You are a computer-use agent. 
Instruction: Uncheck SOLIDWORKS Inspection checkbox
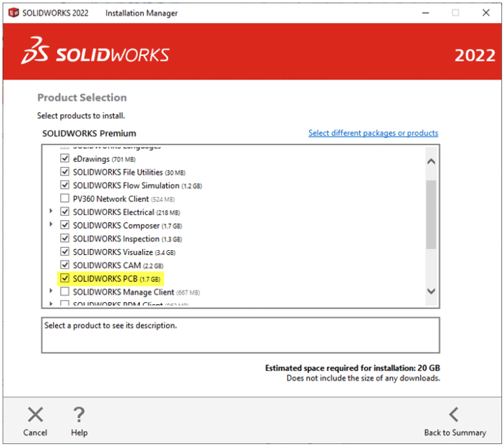(x=64, y=238)
